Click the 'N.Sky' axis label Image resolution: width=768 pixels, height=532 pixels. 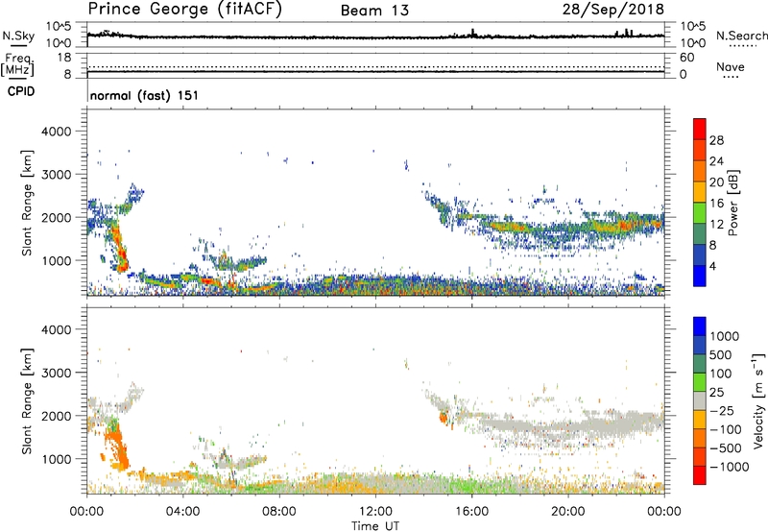pos(18,36)
